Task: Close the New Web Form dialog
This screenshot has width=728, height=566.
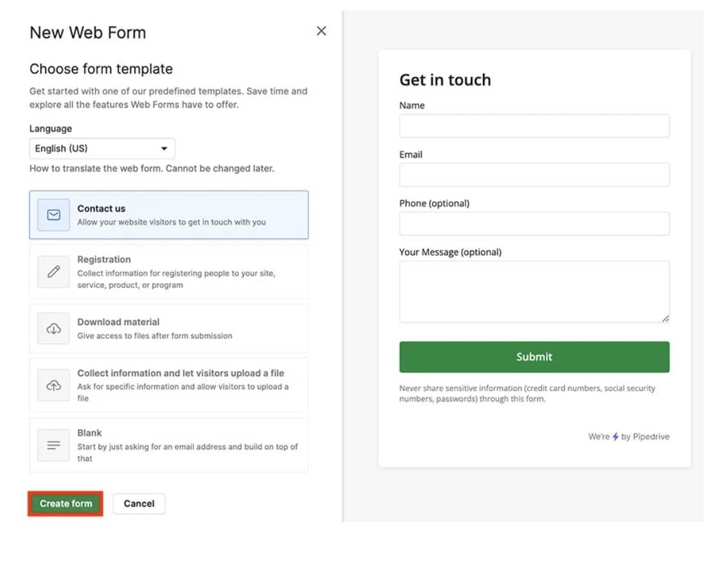Action: (322, 31)
